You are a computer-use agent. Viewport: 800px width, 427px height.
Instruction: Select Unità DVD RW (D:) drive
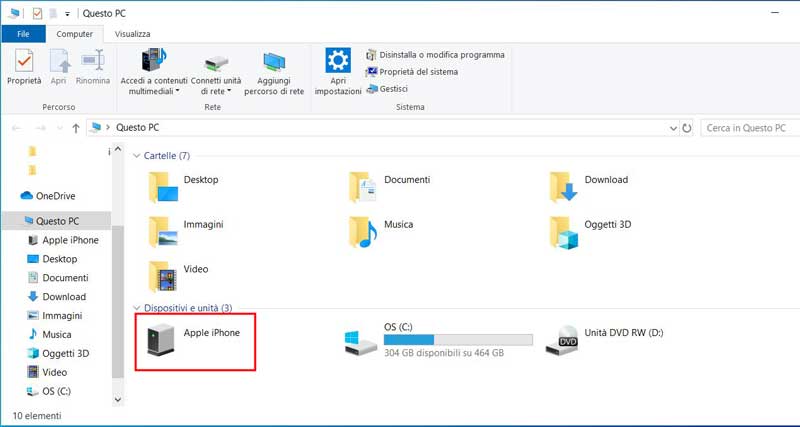[x=604, y=340]
